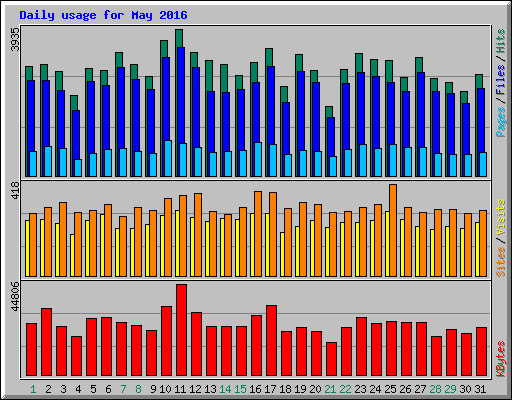Click the tallest red KBytes bar for day 11
Viewport: 512px width, 400px height.
pos(181,330)
